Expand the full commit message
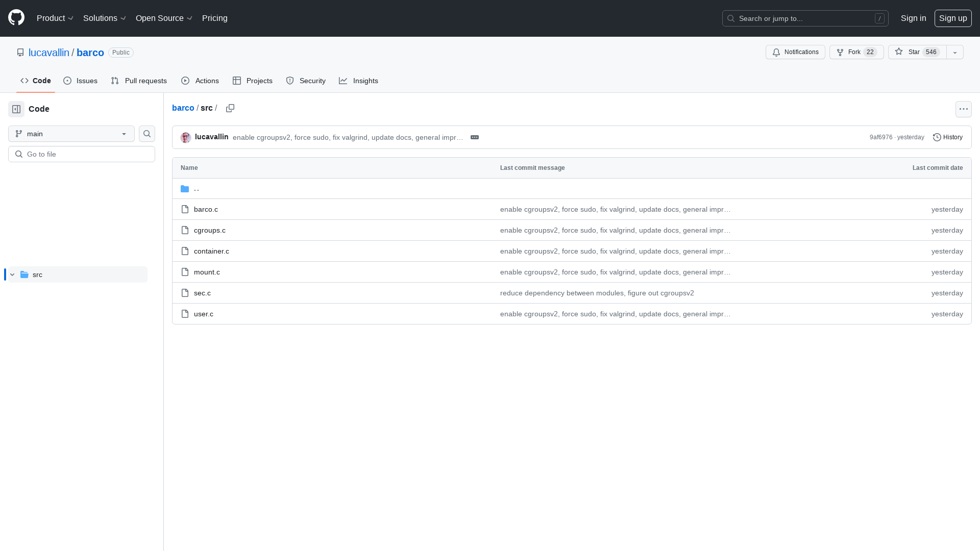Image resolution: width=980 pixels, height=551 pixels. coord(475,137)
